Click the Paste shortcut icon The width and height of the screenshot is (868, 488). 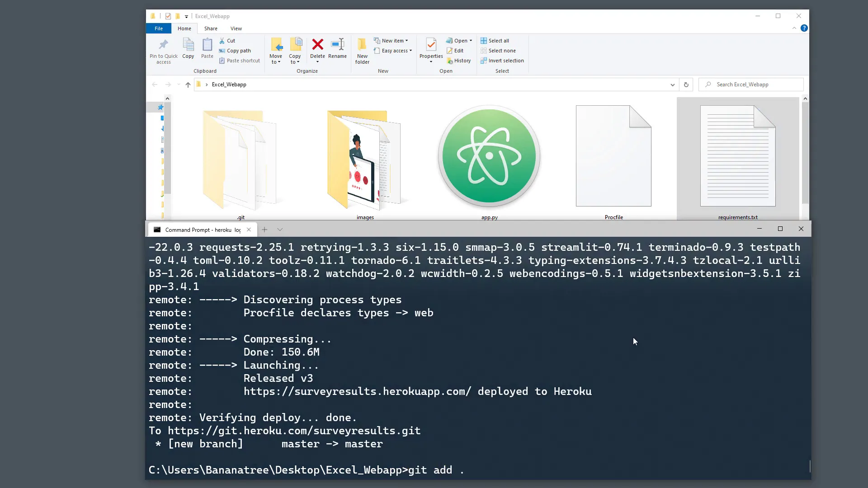coord(240,61)
